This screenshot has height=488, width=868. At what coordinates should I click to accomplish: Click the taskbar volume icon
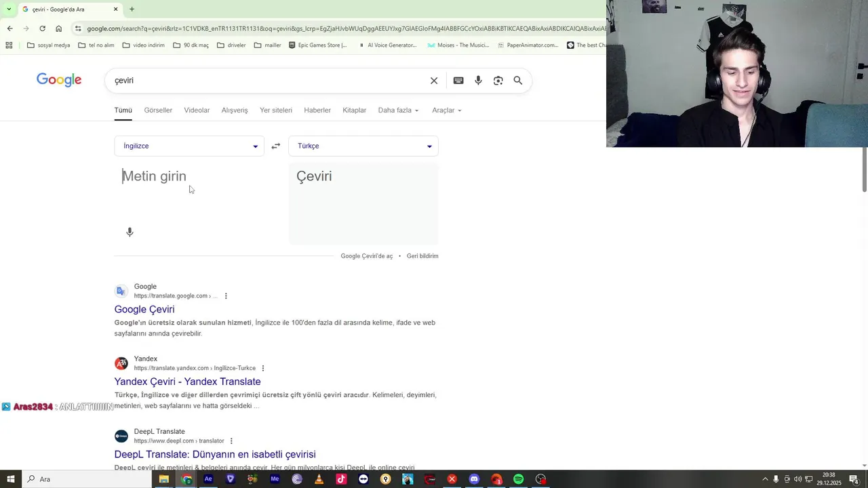pyautogui.click(x=798, y=479)
